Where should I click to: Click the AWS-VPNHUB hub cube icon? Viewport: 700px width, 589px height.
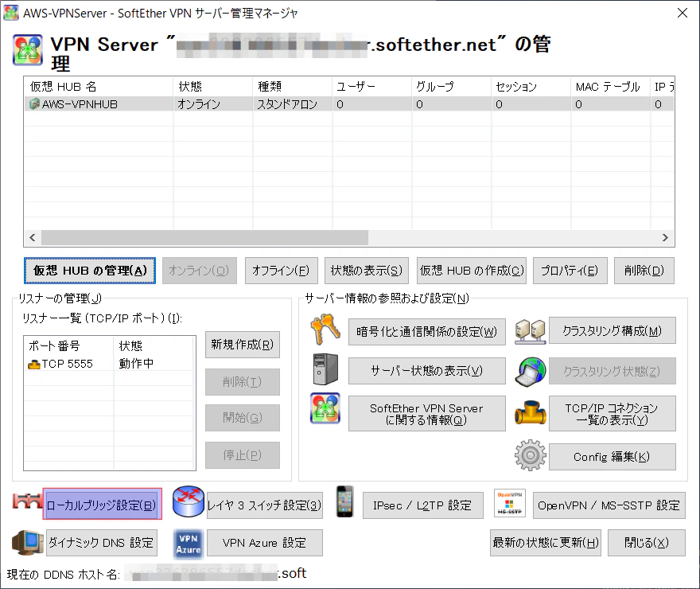click(34, 104)
